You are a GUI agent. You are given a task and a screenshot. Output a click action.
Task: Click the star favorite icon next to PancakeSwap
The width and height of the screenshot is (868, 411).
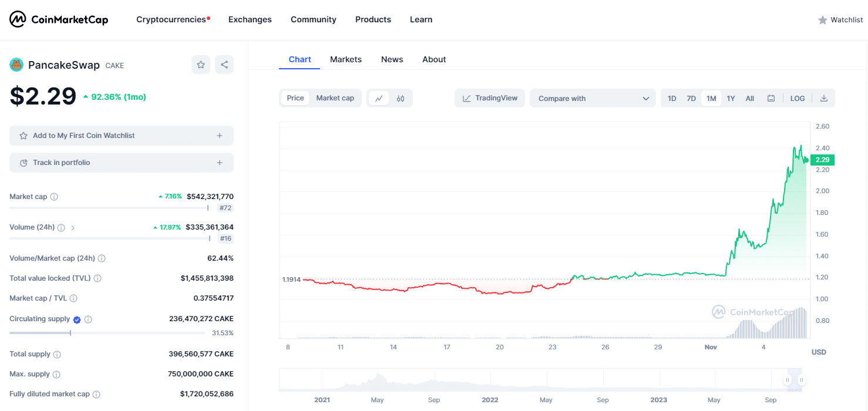[x=201, y=65]
